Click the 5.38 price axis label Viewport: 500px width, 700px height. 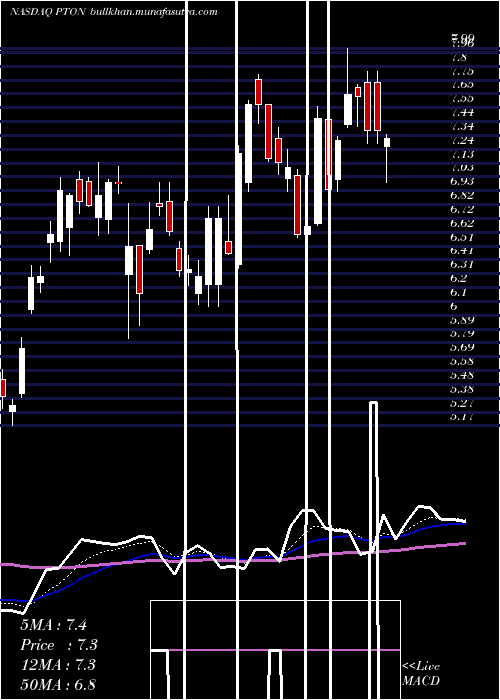[x=462, y=389]
